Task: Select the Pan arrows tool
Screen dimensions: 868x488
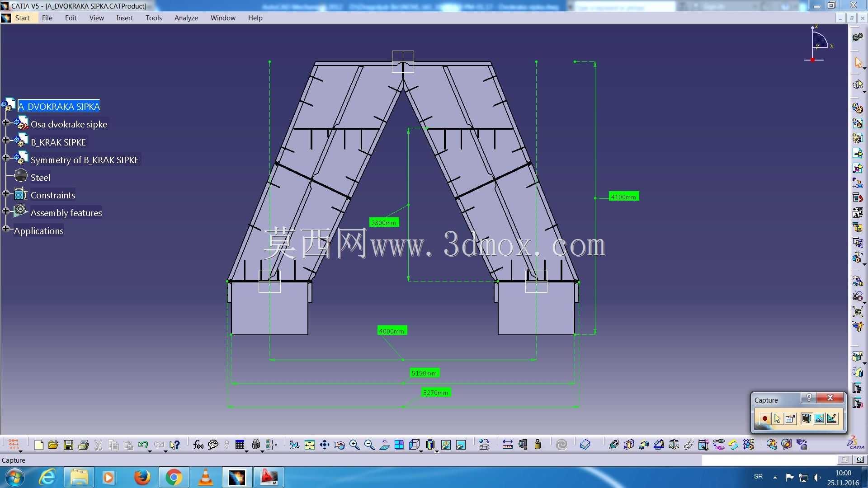Action: coord(325,445)
